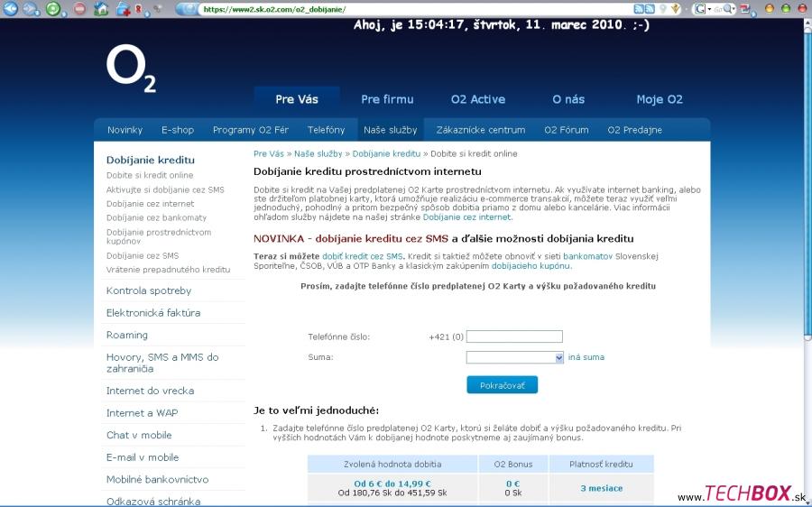Click the site identity icon left of the URL
Viewport: 812px width, 507px height.
[187, 9]
